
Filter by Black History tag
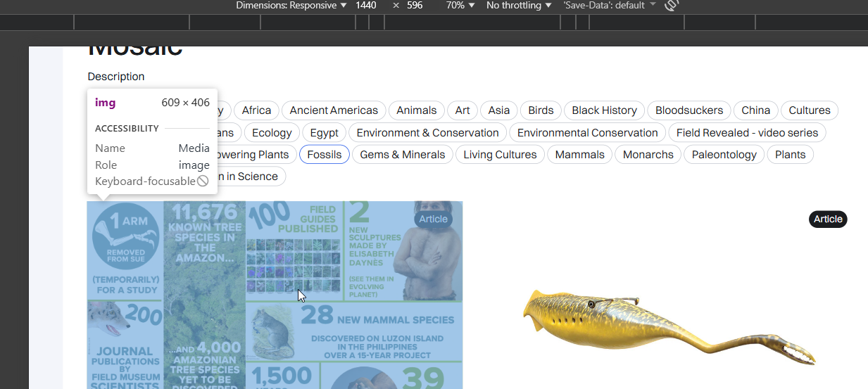(604, 110)
